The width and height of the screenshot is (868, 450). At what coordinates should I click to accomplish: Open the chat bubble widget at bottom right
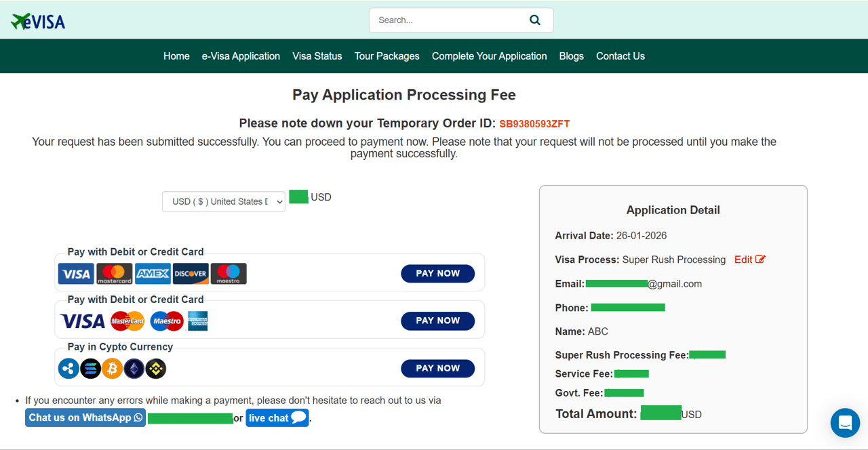pyautogui.click(x=845, y=423)
